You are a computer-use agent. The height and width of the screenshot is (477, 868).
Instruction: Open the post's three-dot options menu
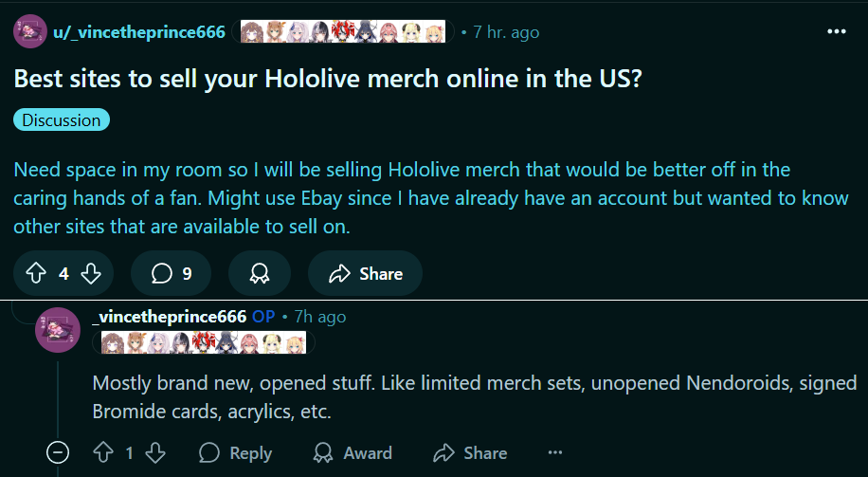coord(836,31)
